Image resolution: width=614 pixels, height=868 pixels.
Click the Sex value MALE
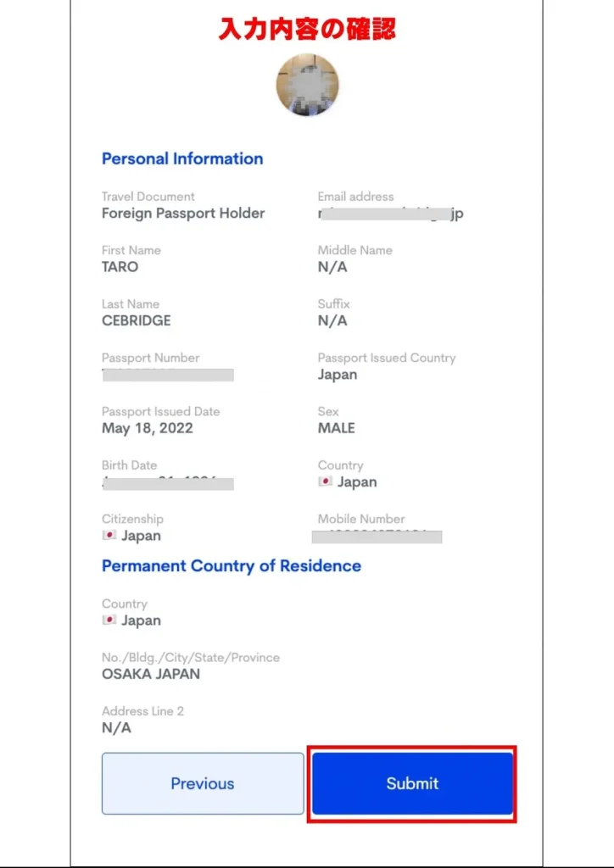pos(336,428)
